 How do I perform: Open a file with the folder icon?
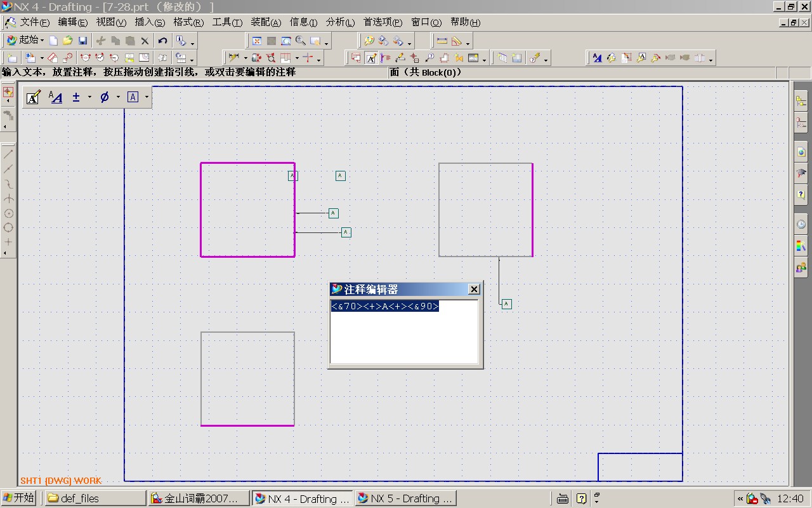tap(68, 41)
